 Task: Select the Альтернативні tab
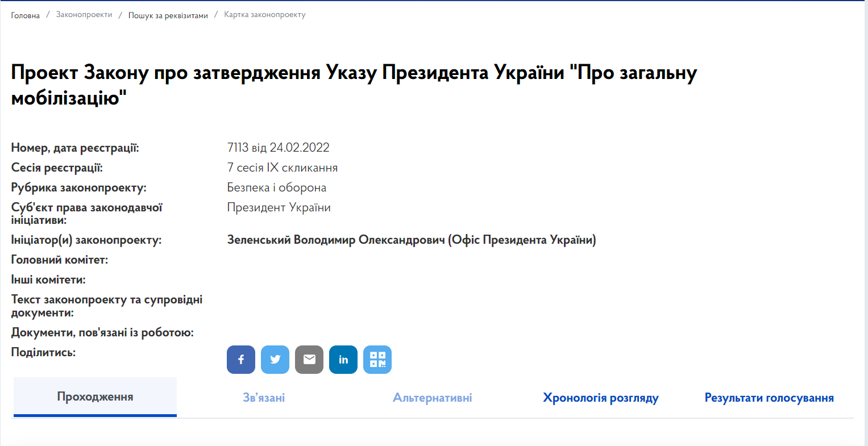pos(432,398)
